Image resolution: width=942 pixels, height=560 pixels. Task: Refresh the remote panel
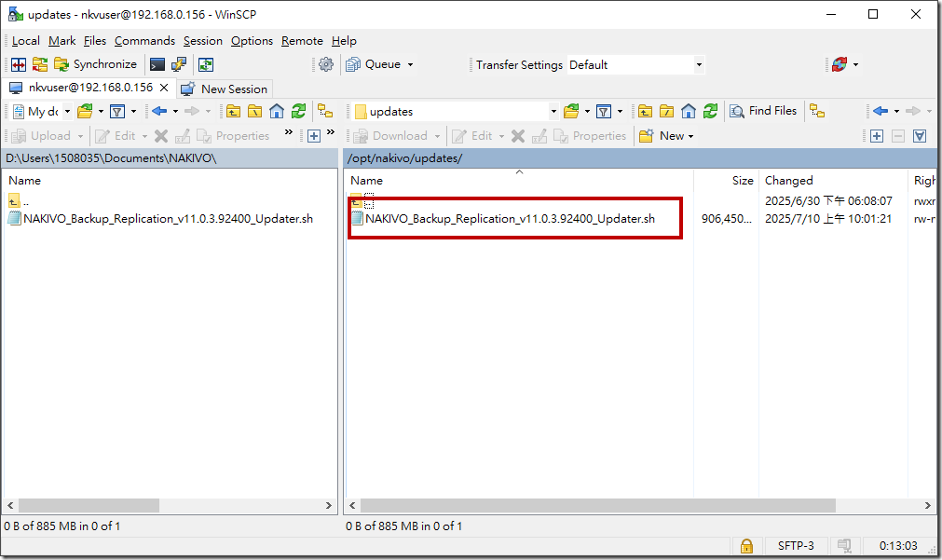pos(711,111)
